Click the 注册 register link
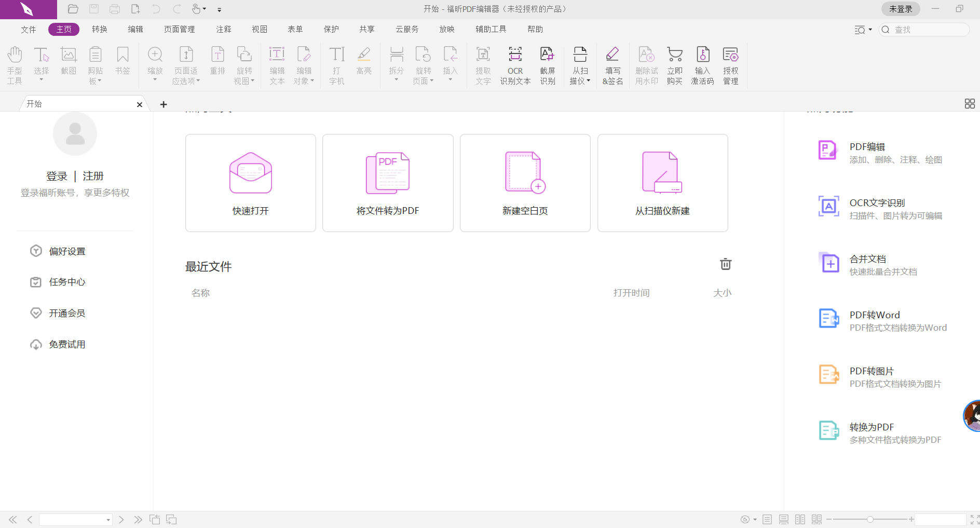This screenshot has width=980, height=528. pos(93,176)
